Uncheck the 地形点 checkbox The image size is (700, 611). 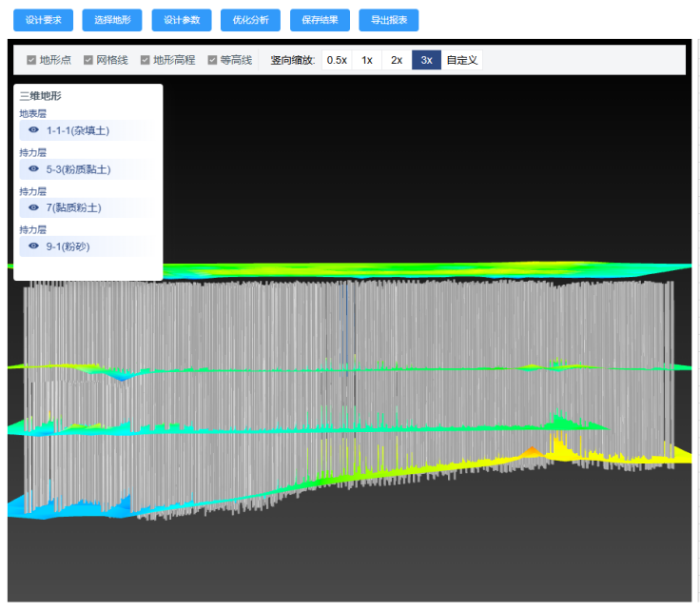(31, 60)
